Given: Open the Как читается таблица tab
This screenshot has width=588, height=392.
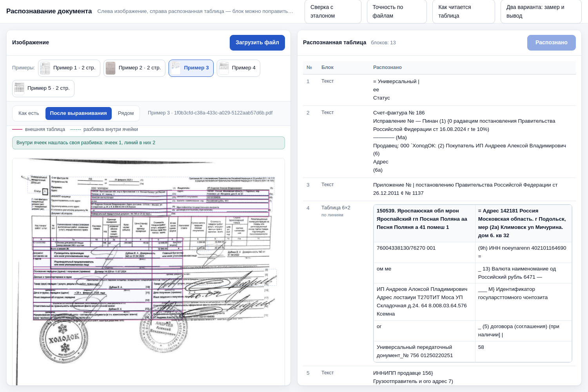Looking at the screenshot, I should tap(464, 11).
